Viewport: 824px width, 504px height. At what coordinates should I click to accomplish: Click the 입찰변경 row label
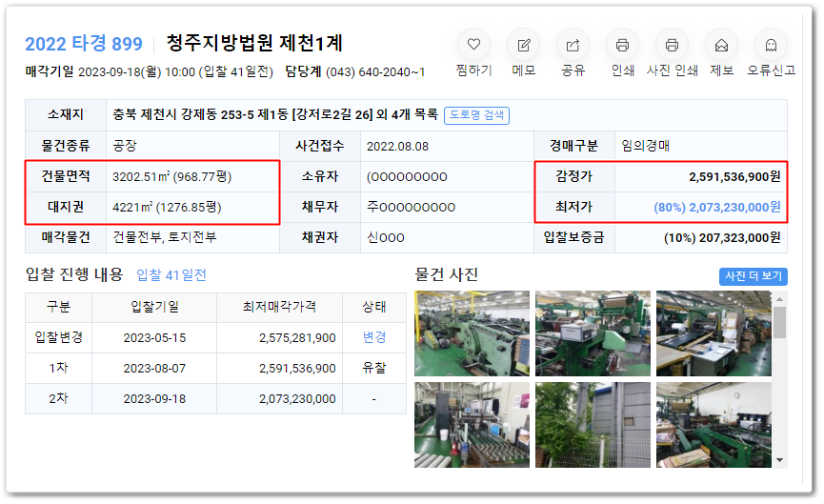[x=58, y=337]
